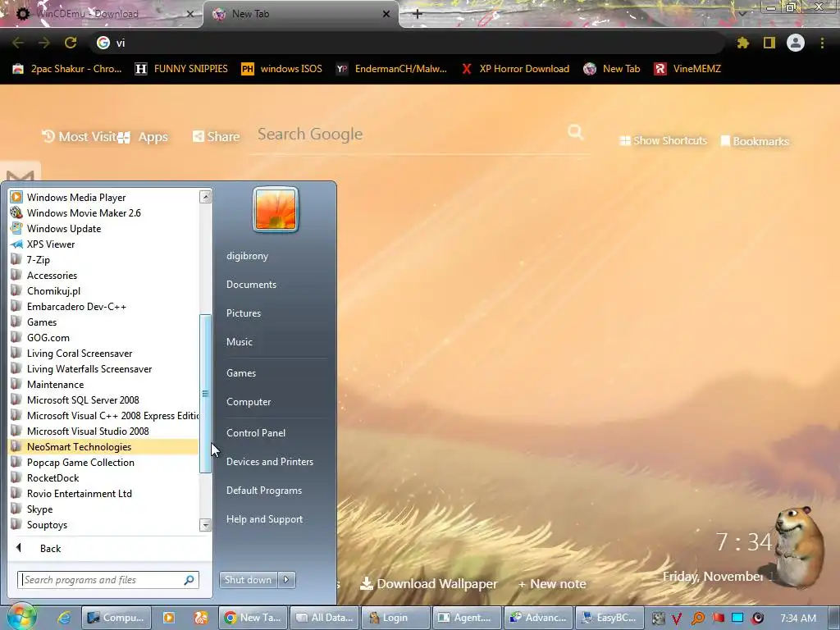Open Internet Explorer from the taskbar
840x630 pixels.
(64, 618)
